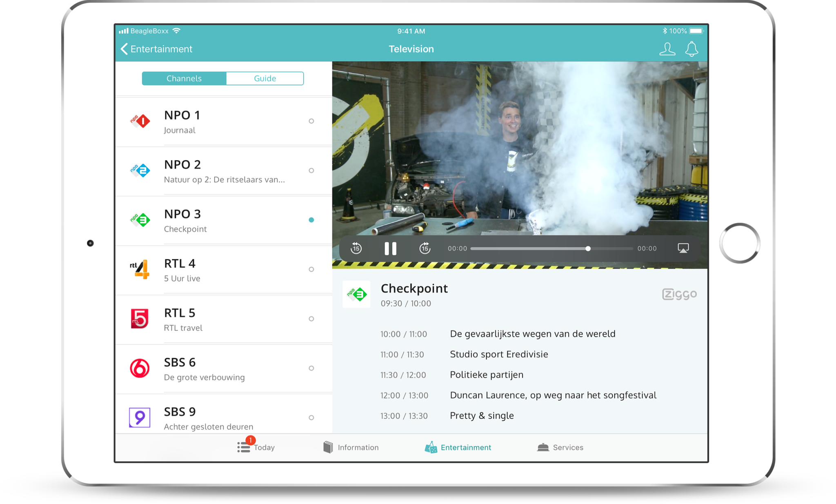The image size is (836, 504).
Task: Go back to Entertainment
Action: [157, 49]
